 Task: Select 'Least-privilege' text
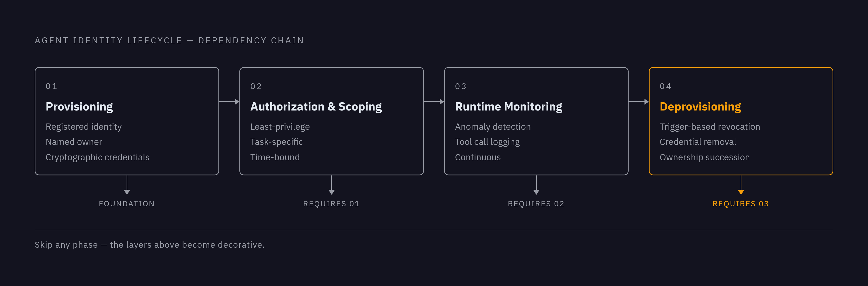[x=280, y=127]
